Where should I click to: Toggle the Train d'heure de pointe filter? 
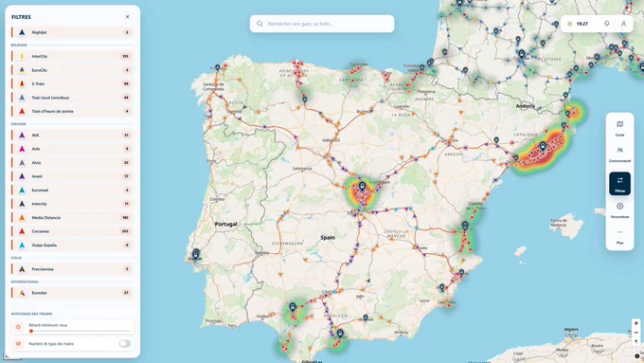pyautogui.click(x=72, y=112)
